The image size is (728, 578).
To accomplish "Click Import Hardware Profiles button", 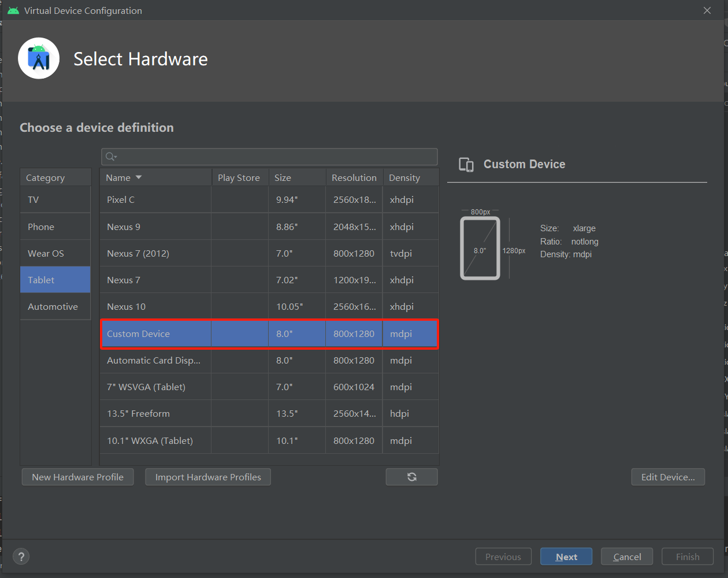I will 208,477.
